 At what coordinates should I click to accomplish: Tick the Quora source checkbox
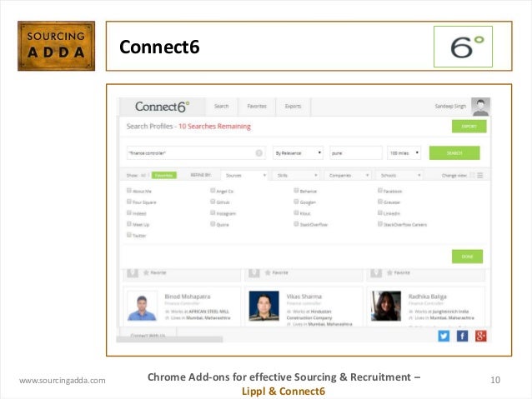click(x=213, y=224)
